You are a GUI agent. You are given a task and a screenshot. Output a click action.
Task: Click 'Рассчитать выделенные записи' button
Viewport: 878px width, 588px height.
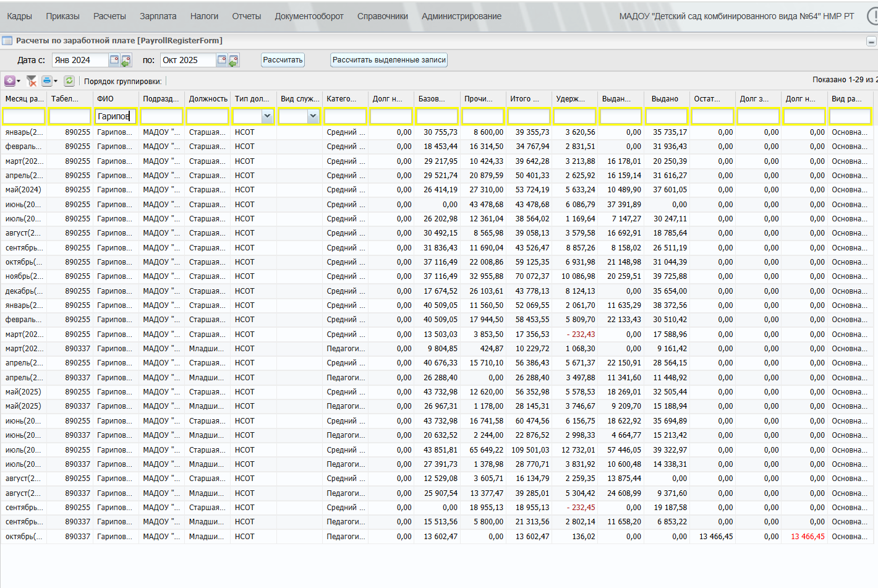[389, 60]
